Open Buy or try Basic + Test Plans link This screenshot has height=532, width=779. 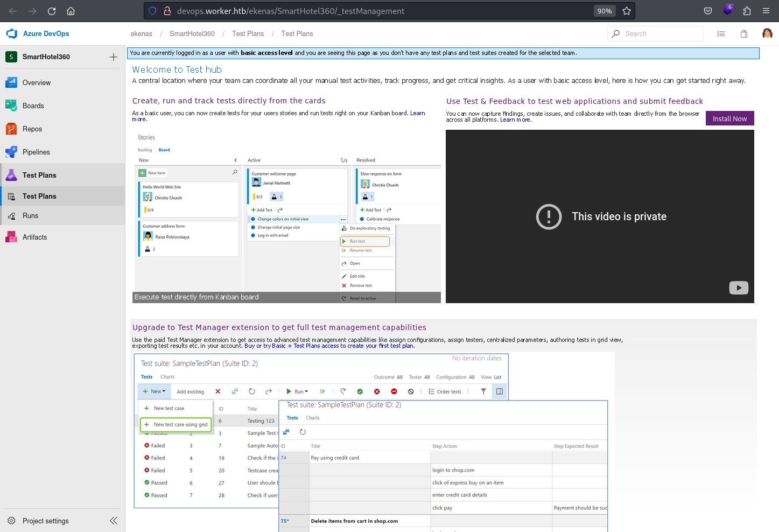click(x=329, y=346)
